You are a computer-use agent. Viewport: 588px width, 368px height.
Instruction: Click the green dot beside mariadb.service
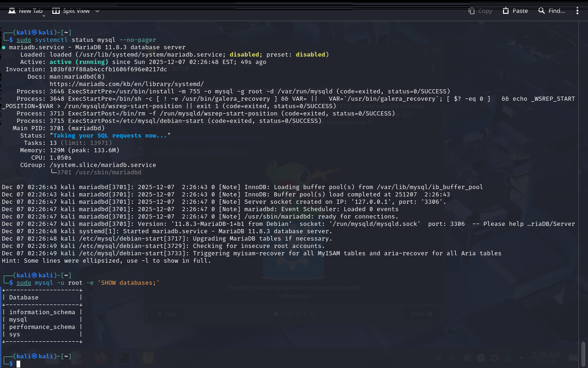click(4, 47)
